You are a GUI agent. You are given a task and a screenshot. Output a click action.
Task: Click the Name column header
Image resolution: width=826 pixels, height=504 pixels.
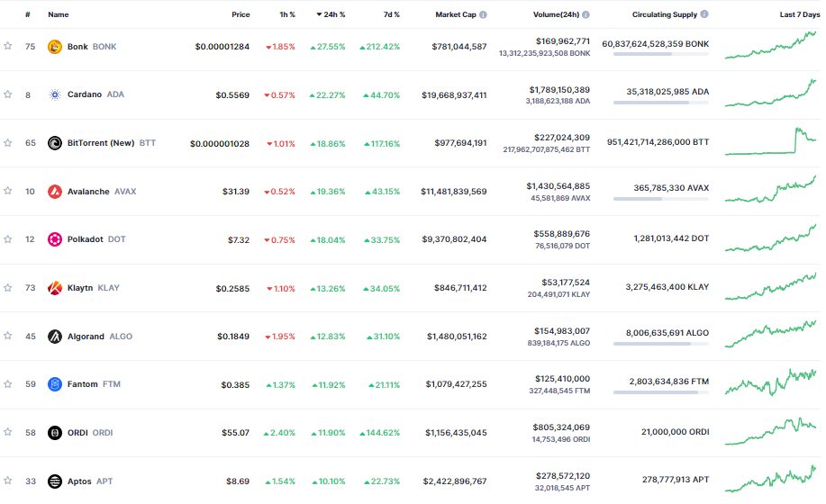click(58, 15)
